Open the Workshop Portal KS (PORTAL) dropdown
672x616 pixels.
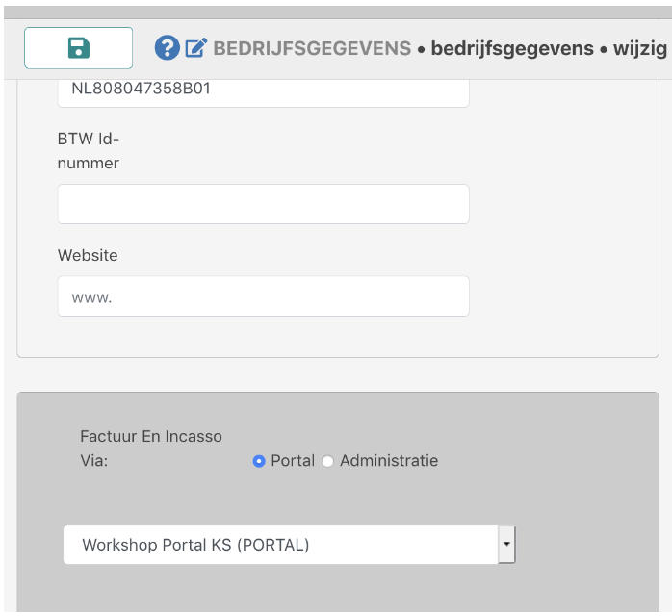(x=279, y=545)
